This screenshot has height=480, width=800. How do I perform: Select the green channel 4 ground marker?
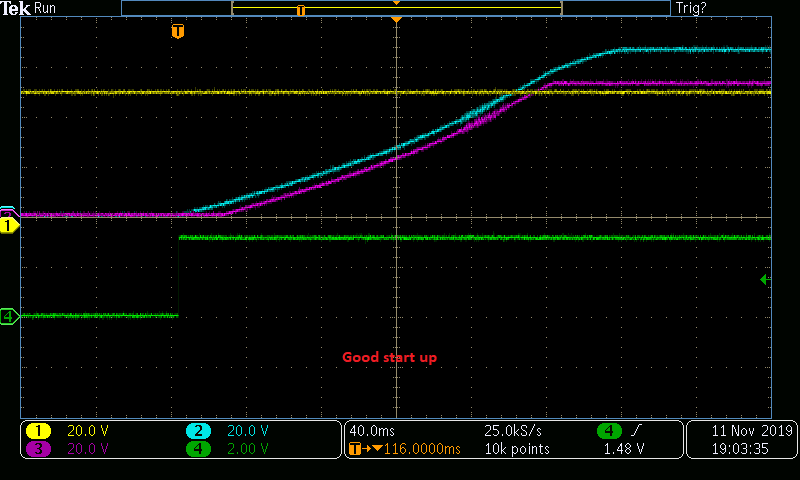point(9,316)
